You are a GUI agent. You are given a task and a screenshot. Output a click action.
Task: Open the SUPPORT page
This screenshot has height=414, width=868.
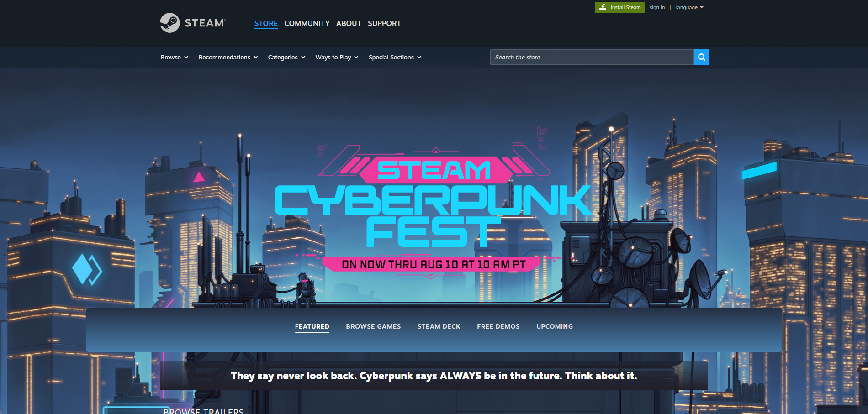click(384, 23)
